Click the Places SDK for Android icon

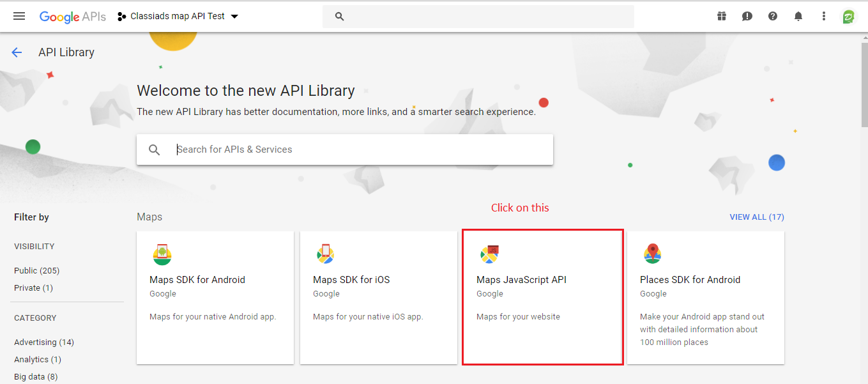[x=652, y=254]
